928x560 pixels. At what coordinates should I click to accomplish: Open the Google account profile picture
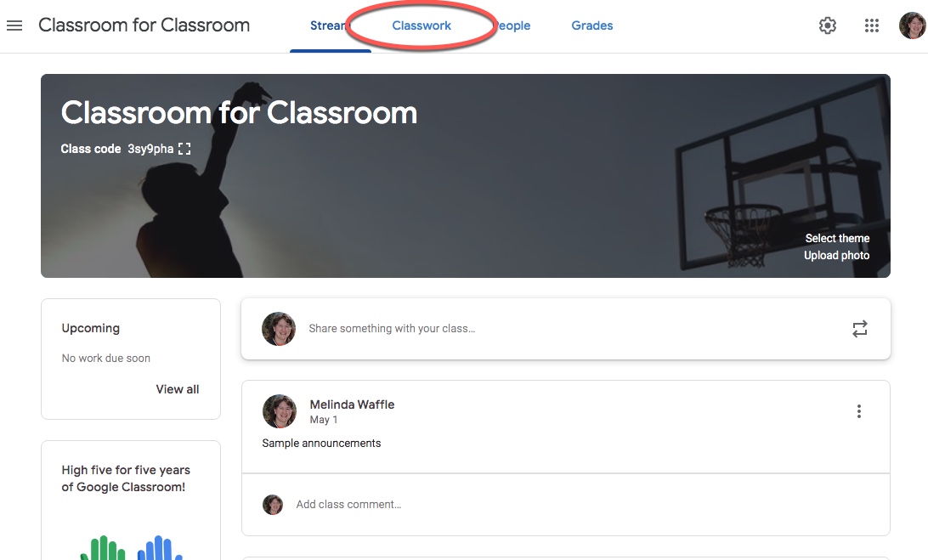[x=912, y=25]
